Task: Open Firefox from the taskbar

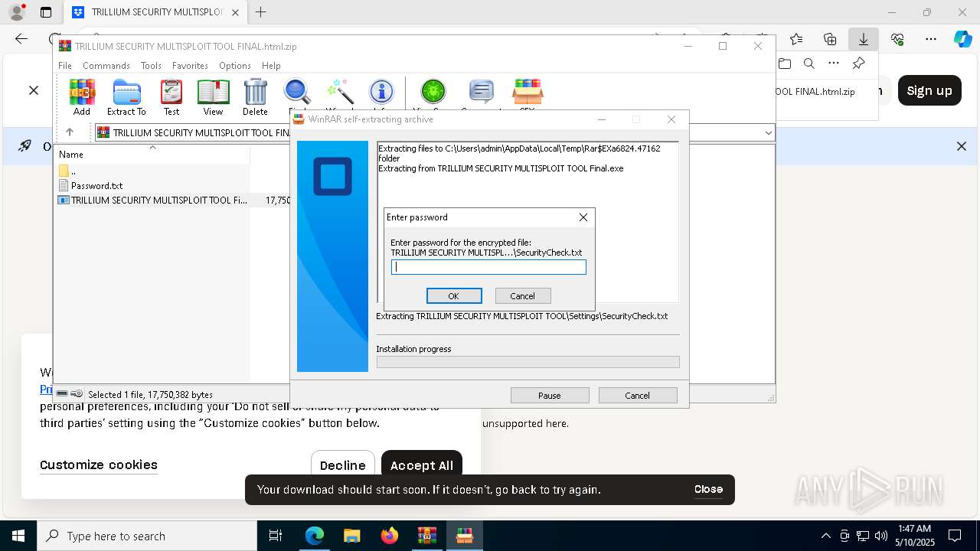Action: click(390, 536)
